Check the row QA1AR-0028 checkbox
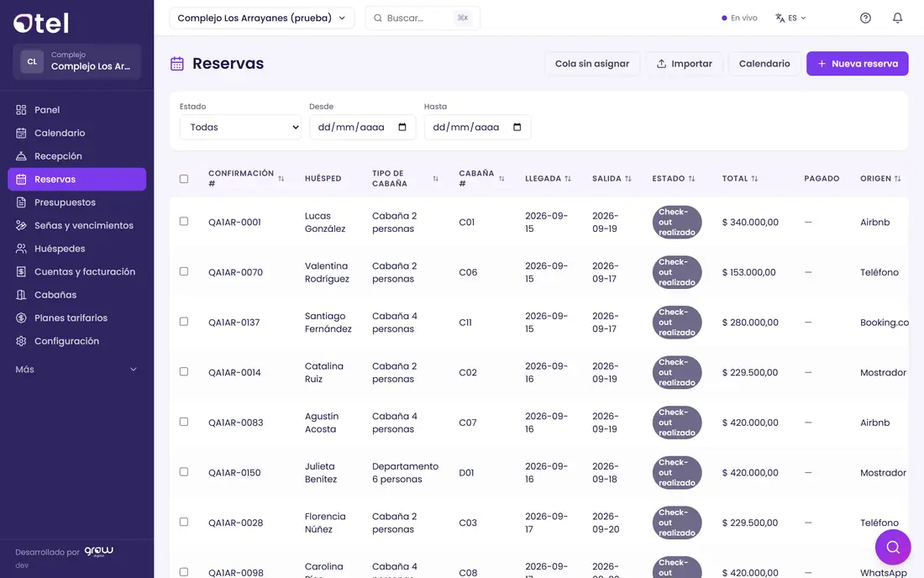Image resolution: width=924 pixels, height=578 pixels. (x=184, y=522)
